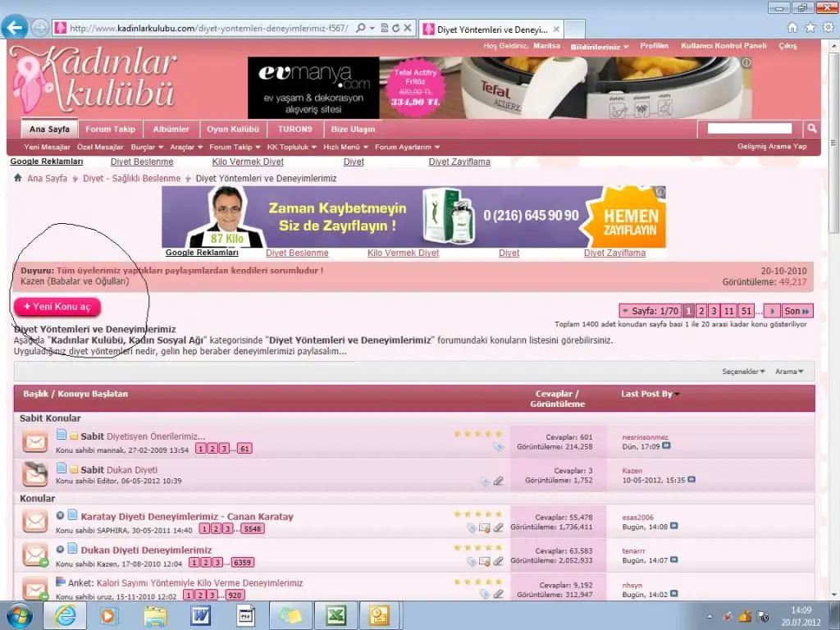The width and height of the screenshot is (840, 630).
Task: Open Kullanıcı Kontrol Paneli link
Action: coord(724,46)
